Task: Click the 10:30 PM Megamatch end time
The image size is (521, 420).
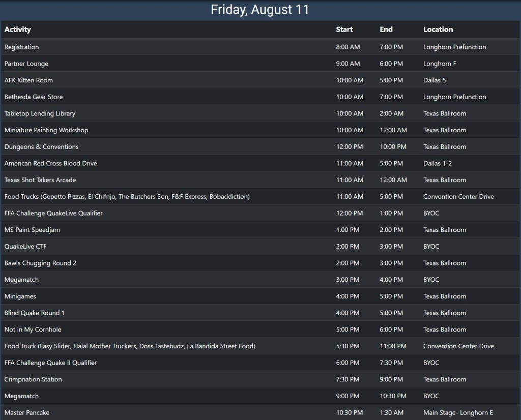Action: (393, 396)
